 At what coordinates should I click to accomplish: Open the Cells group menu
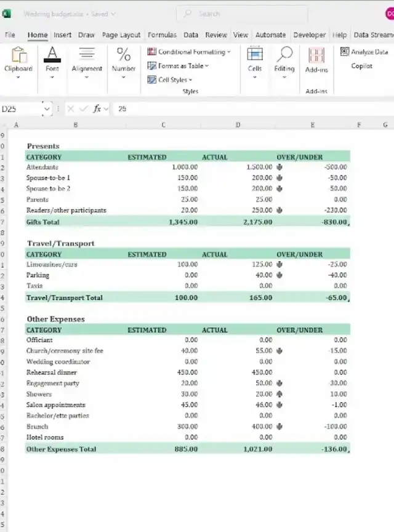(255, 63)
